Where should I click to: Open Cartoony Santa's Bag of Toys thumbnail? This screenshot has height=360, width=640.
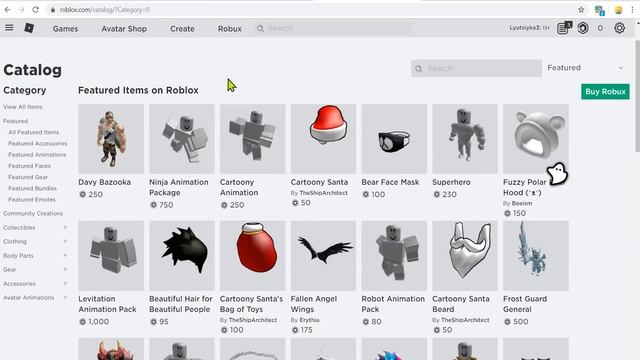click(x=253, y=256)
